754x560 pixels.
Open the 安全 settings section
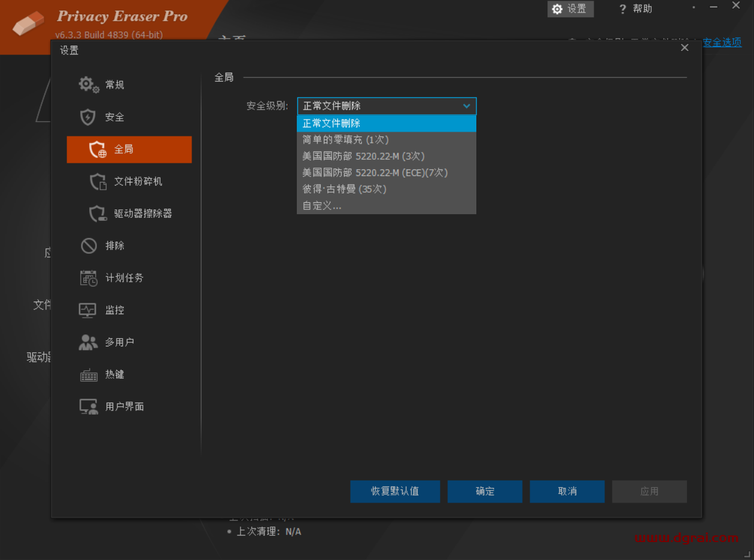click(129, 117)
